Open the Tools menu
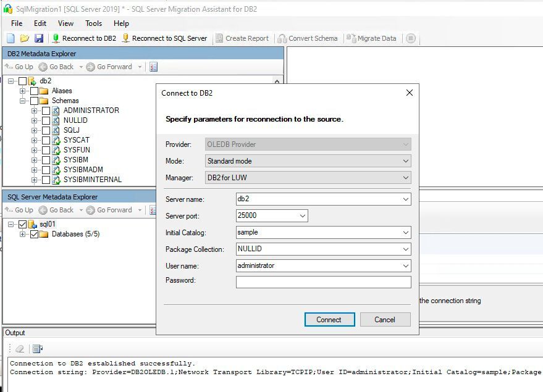Screen dimensions: 543x392 coord(93,23)
